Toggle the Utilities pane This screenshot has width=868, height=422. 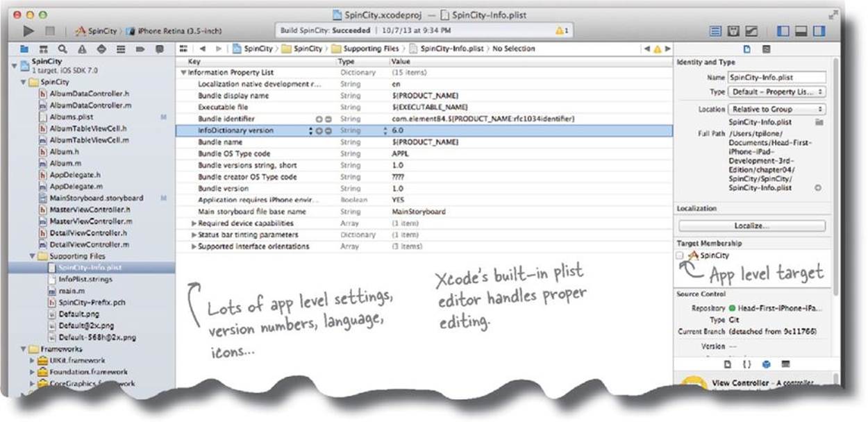coord(818,31)
